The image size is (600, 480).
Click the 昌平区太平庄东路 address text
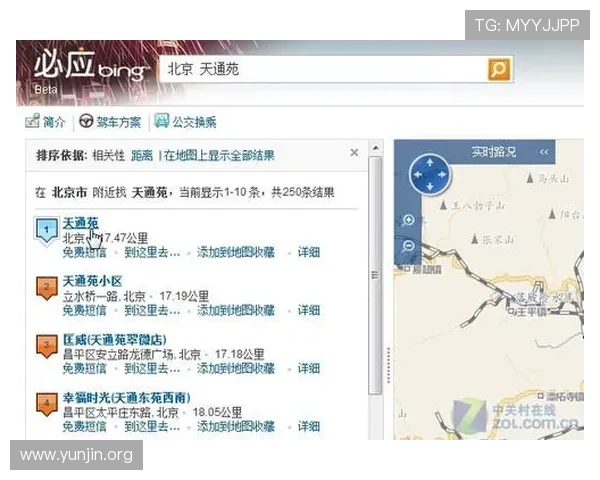tap(107, 412)
